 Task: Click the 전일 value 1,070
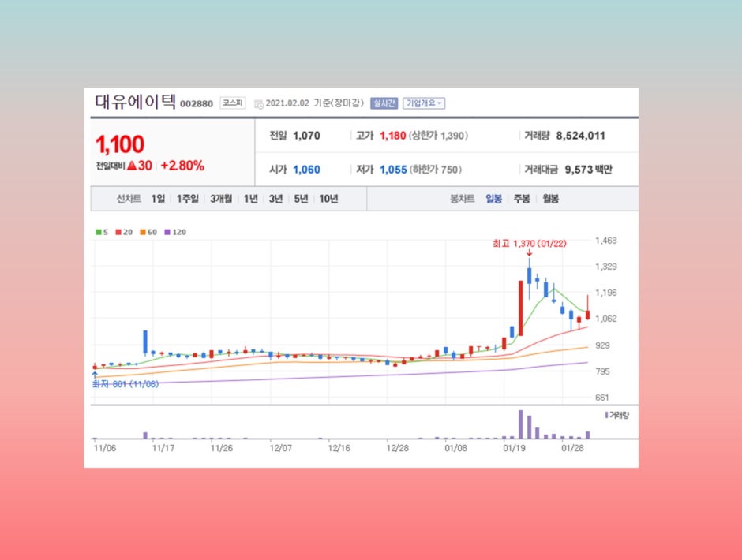pos(306,136)
